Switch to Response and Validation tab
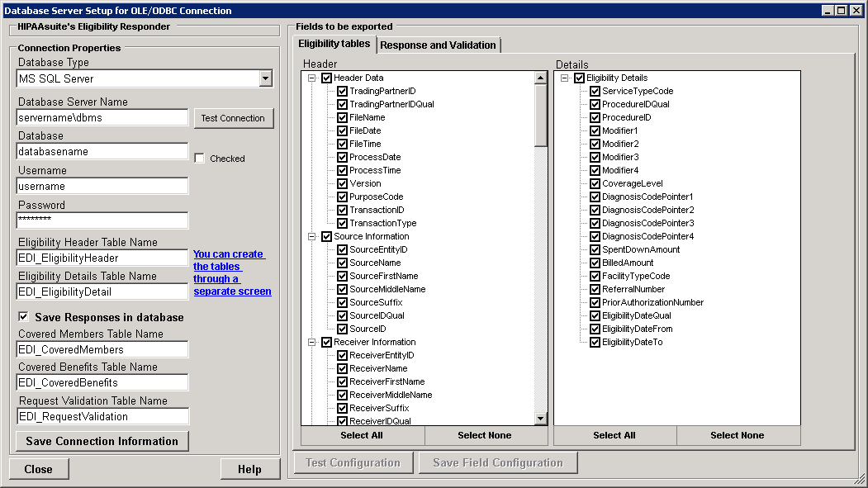This screenshot has width=868, height=488. click(x=439, y=45)
